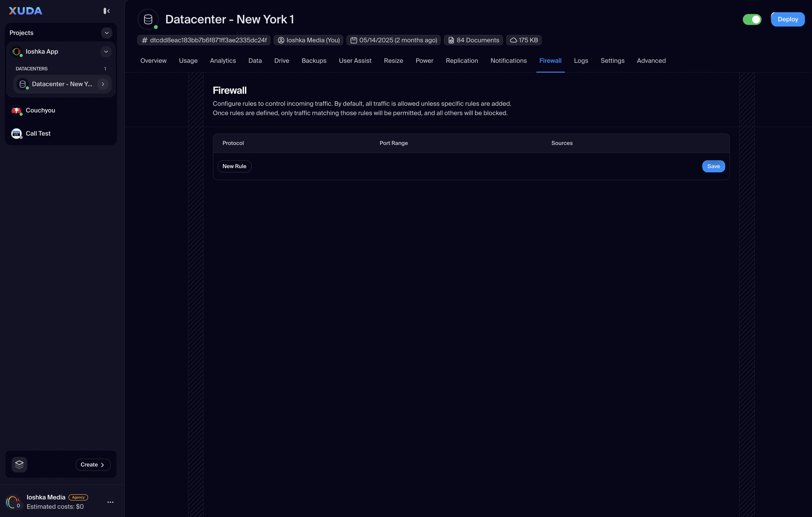Screen dimensions: 812x517
Task: Add a New Rule to firewall
Action: coord(234,166)
